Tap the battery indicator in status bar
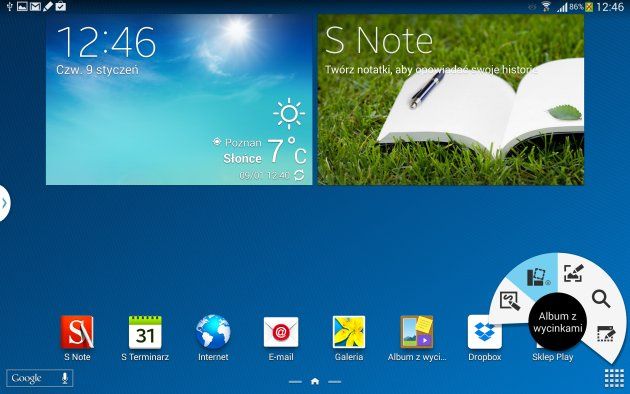The height and width of the screenshot is (394, 630). [589, 6]
